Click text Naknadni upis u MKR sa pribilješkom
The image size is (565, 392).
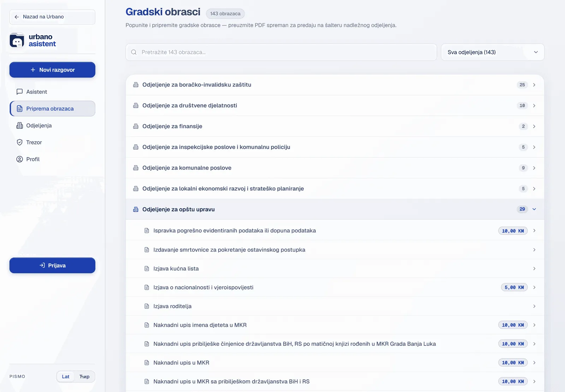[231, 381]
